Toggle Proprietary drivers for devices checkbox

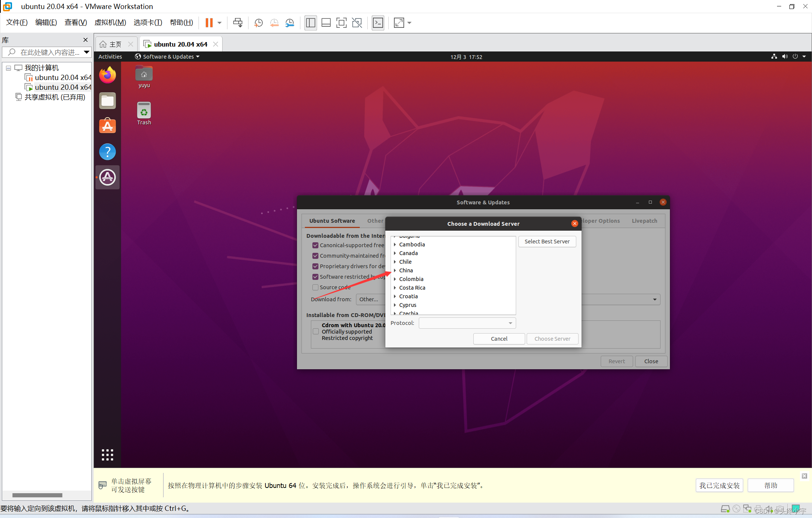point(315,266)
